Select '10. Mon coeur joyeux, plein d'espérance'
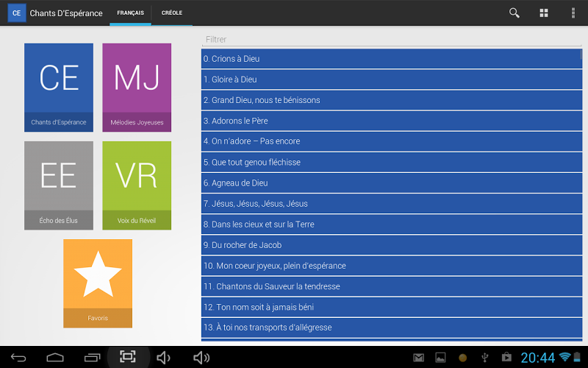The width and height of the screenshot is (588, 368). point(392,266)
